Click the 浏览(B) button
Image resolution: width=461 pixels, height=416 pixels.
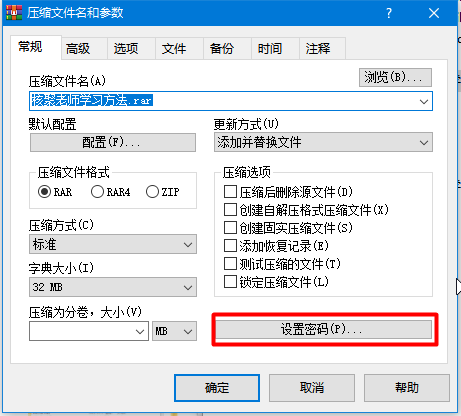(395, 78)
